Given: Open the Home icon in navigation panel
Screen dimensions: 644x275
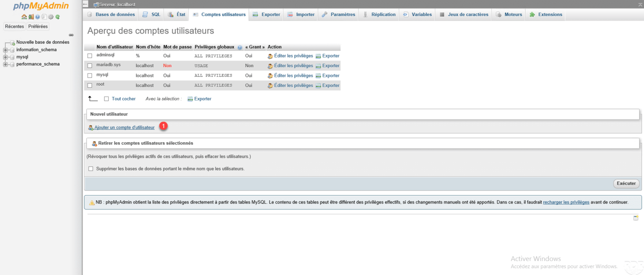Looking at the screenshot, I should [24, 17].
